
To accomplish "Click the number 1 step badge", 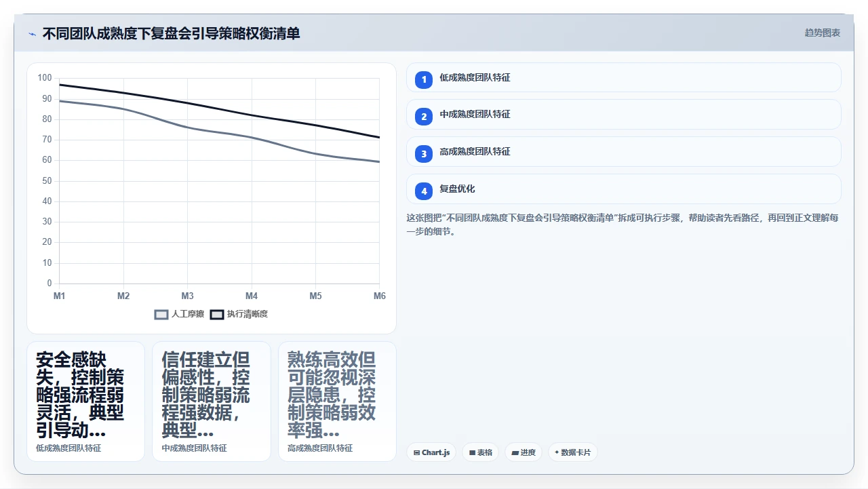I will click(424, 79).
